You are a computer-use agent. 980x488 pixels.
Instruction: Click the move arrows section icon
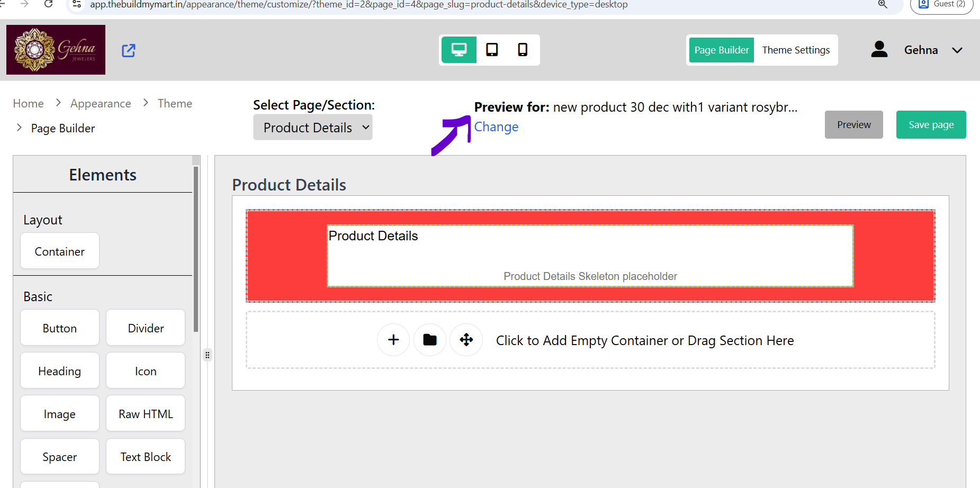(466, 340)
